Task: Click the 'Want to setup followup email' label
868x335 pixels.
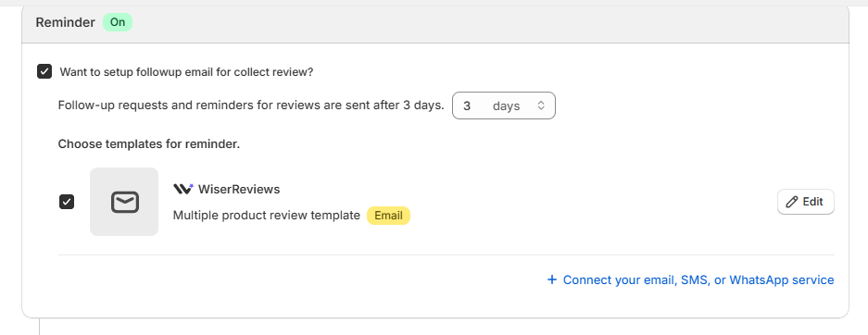Action: [186, 72]
